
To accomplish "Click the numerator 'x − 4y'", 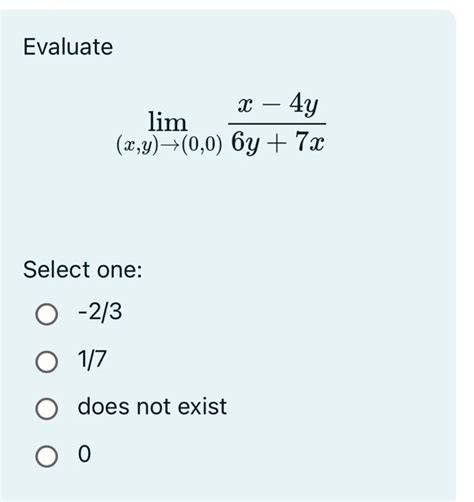I will pos(278,104).
